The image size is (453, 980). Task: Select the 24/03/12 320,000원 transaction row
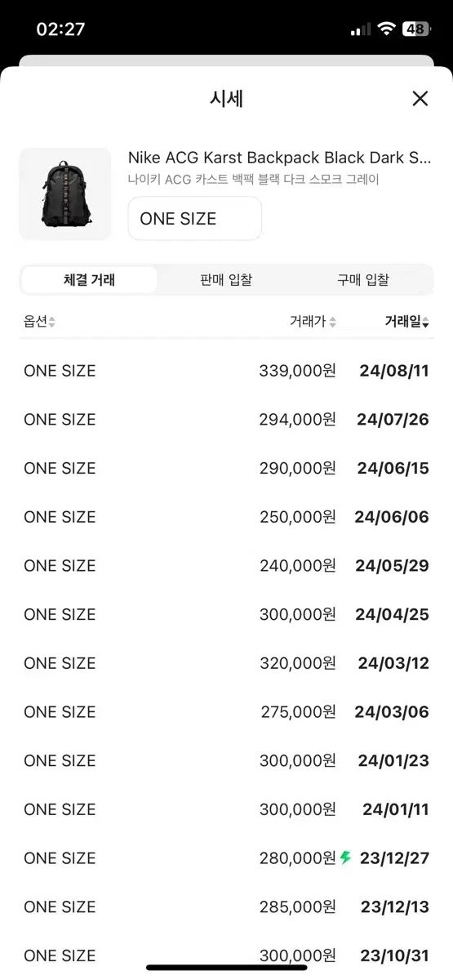[226, 663]
